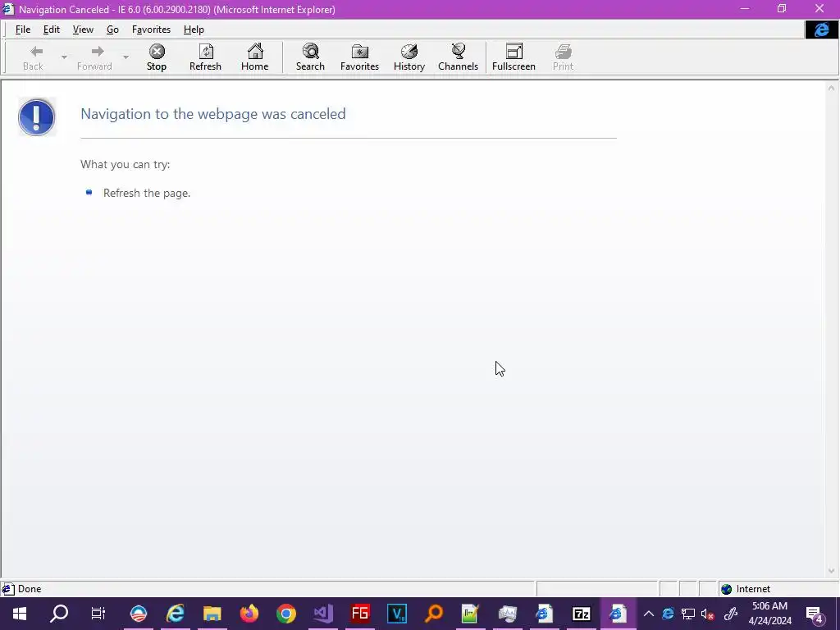840x630 pixels.
Task: Open Visual Studio from taskbar
Action: [323, 614]
